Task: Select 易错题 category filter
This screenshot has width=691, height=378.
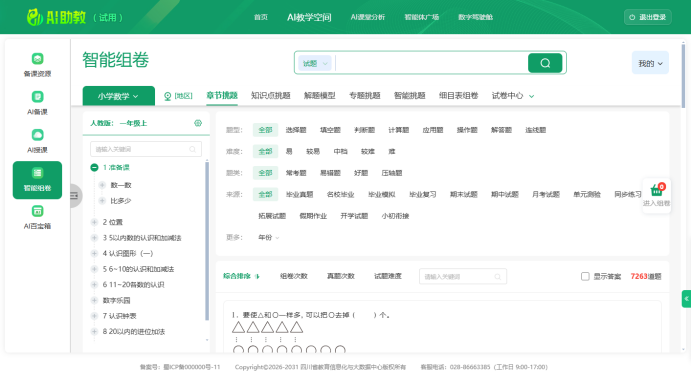Action: coord(330,173)
